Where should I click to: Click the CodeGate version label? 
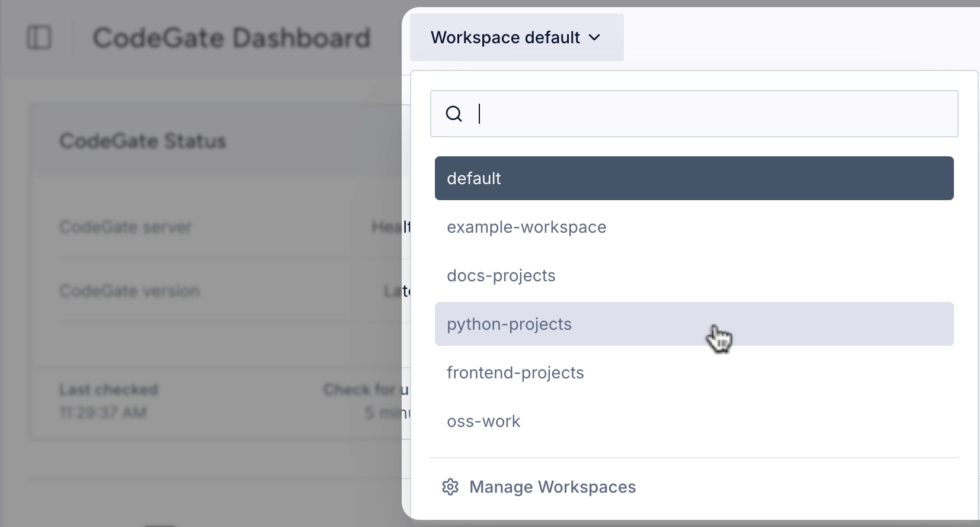(x=130, y=291)
